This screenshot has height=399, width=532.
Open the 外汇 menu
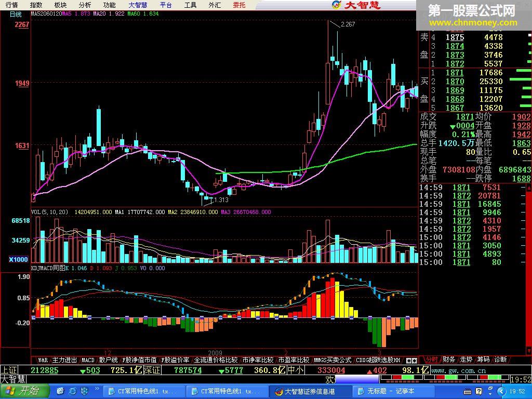pos(215,5)
